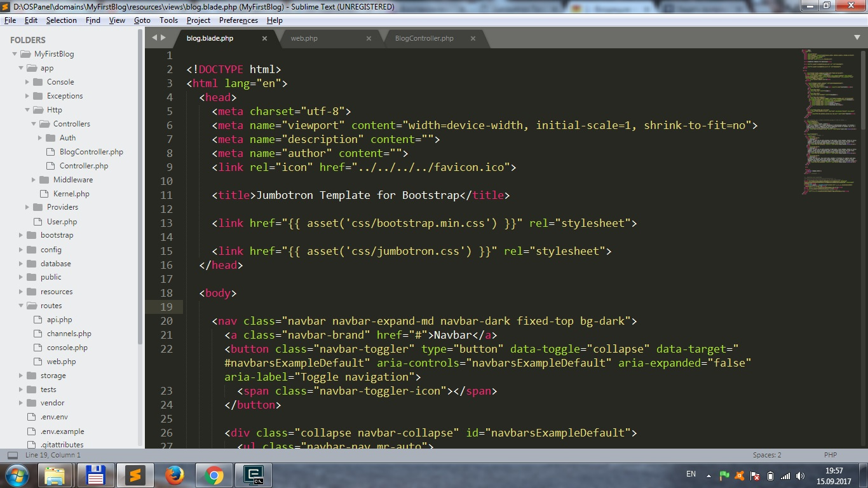Open the Project menu

click(x=199, y=20)
